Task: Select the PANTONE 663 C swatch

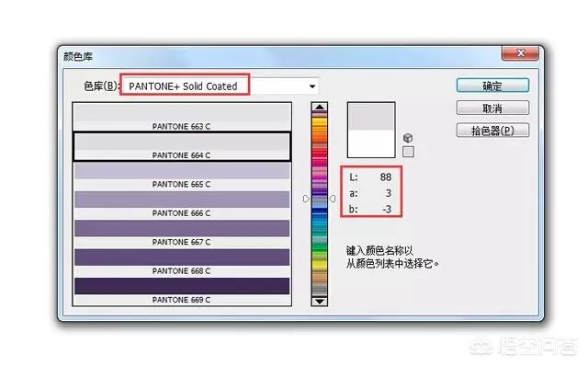Action: 182,118
